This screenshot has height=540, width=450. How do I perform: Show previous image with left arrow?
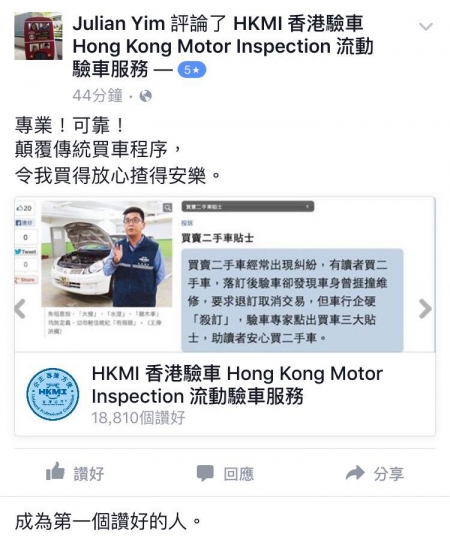point(20,308)
